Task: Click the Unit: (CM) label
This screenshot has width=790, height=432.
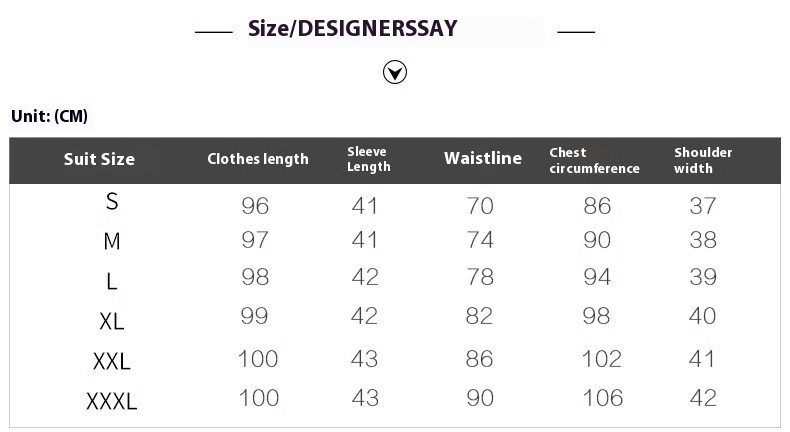Action: coord(49,116)
